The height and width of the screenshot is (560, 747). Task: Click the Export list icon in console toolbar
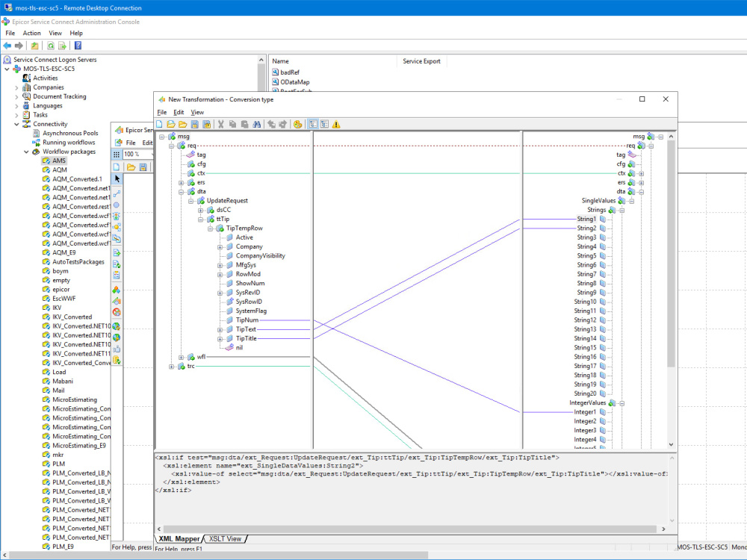(x=63, y=46)
